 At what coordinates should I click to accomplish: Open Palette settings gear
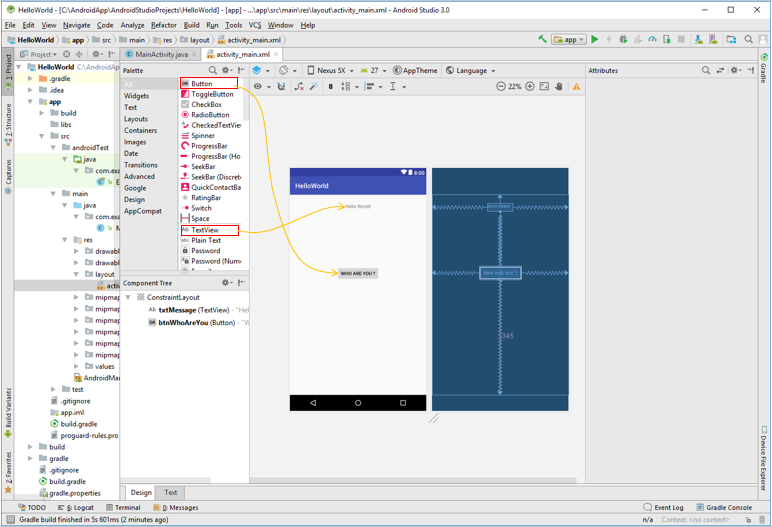click(225, 70)
